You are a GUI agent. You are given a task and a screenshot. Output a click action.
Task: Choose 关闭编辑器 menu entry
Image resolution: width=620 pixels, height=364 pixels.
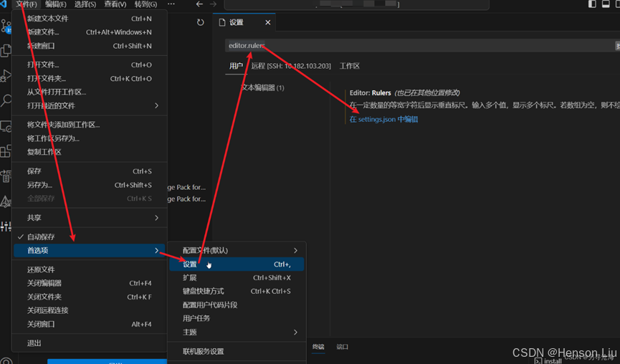[90, 283]
